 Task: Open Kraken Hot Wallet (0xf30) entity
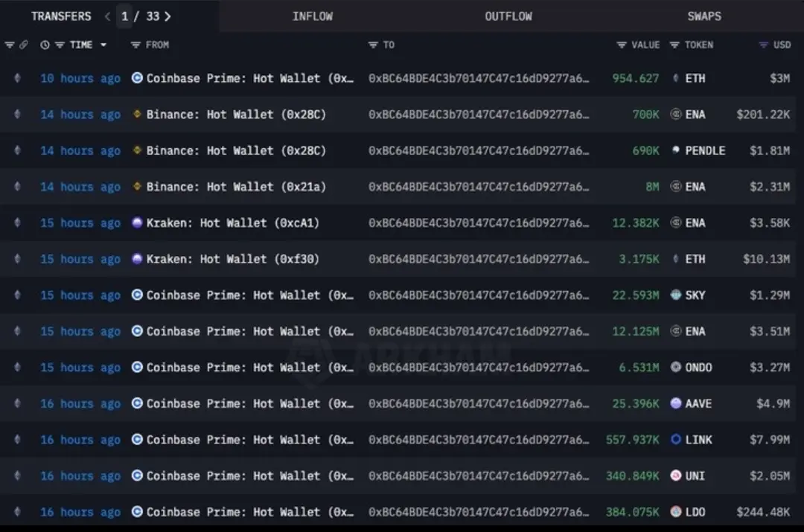click(233, 260)
